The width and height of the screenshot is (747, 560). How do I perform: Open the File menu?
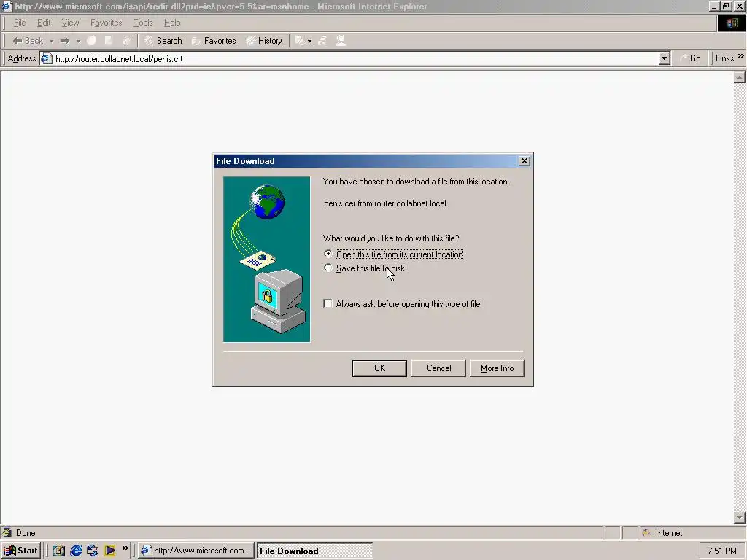pos(20,23)
